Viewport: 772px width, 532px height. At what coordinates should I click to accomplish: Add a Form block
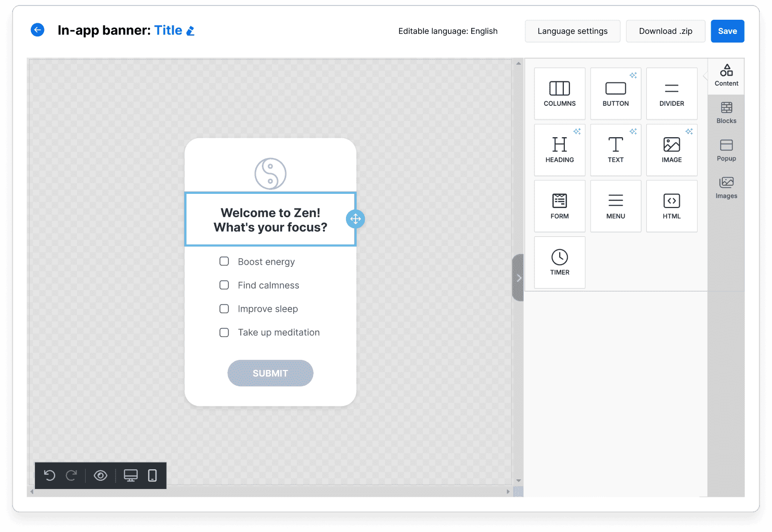point(560,206)
